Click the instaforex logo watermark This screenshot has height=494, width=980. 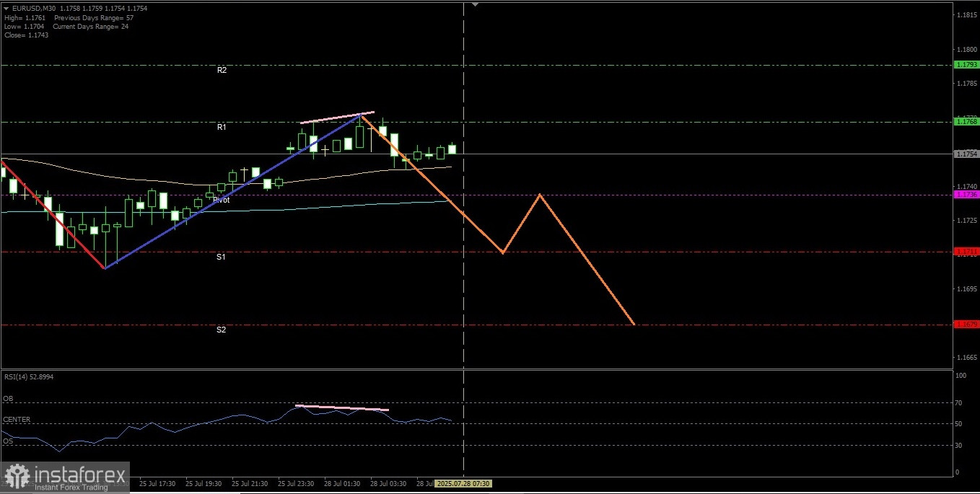coord(65,477)
